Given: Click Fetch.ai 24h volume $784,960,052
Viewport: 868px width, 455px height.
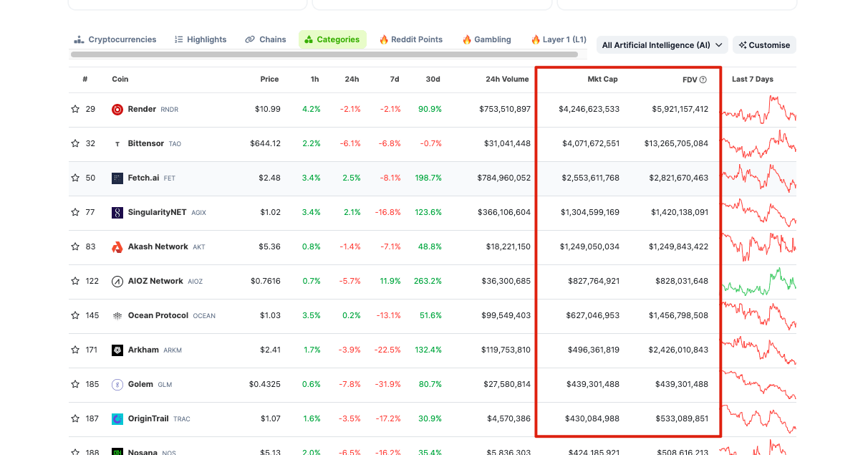Looking at the screenshot, I should pos(505,178).
